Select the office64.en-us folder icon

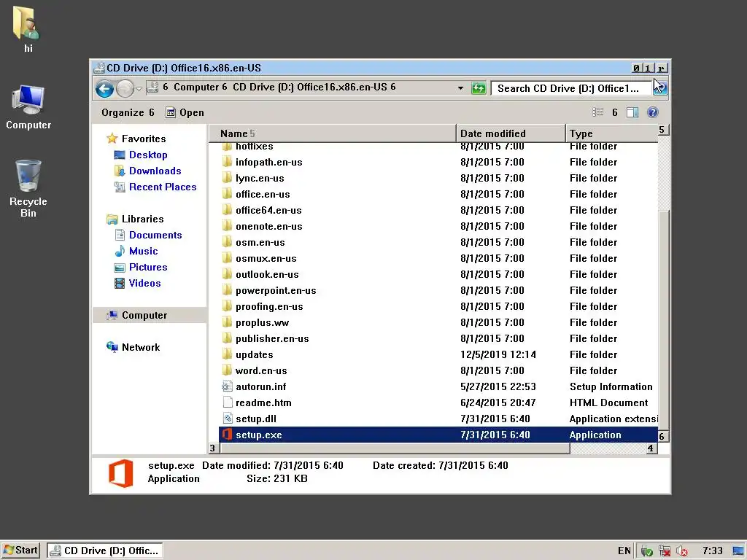tap(228, 210)
